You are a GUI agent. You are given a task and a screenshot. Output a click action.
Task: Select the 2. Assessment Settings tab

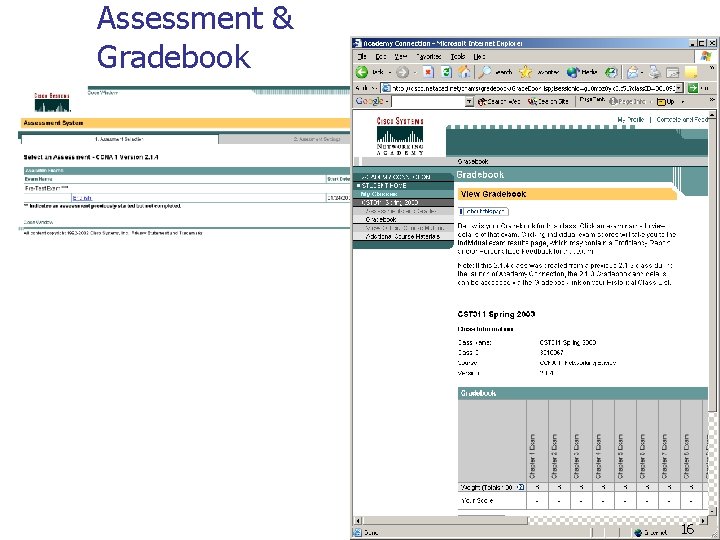coord(317,139)
